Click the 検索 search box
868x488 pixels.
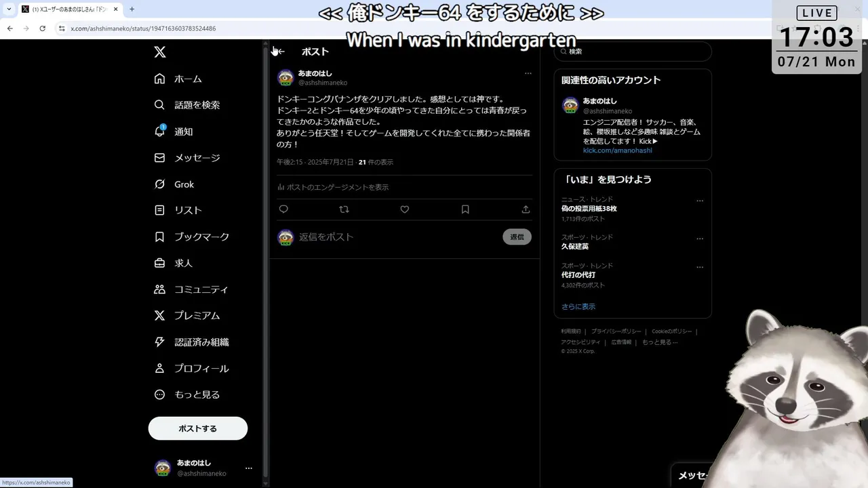[x=633, y=52]
